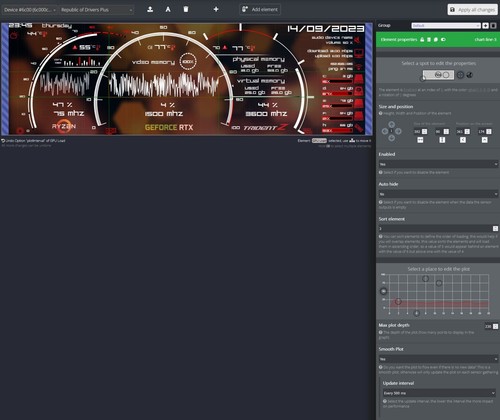The height and width of the screenshot is (420, 500).
Task: Click the trash icon in top toolbar
Action: (x=186, y=9)
